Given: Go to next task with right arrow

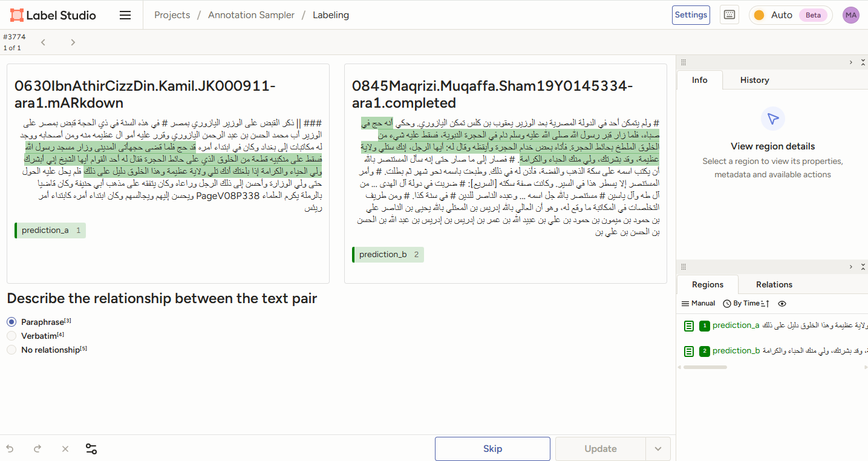Looking at the screenshot, I should point(73,42).
